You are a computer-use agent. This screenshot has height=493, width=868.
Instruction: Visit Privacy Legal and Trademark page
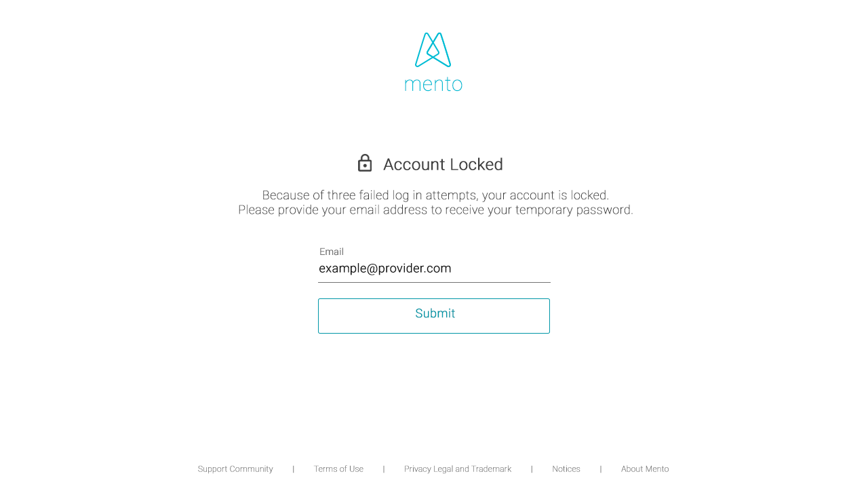[458, 469]
